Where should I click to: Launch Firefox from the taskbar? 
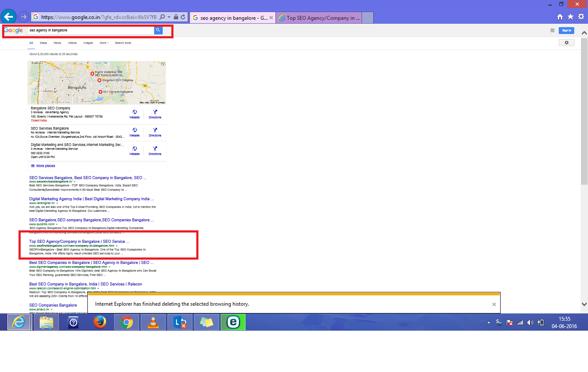[99, 322]
